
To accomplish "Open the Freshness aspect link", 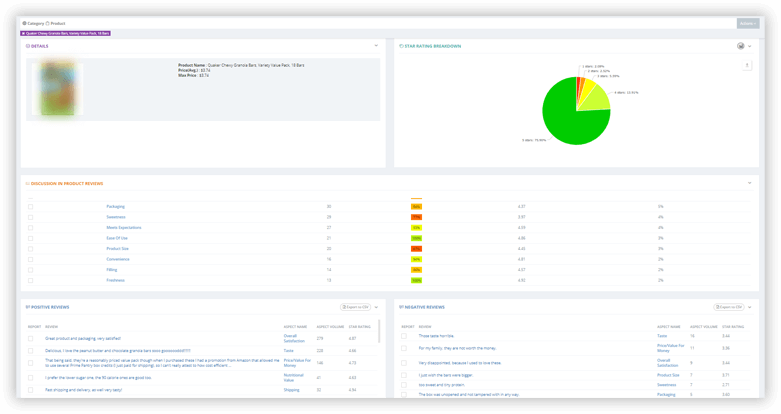I will click(x=116, y=280).
